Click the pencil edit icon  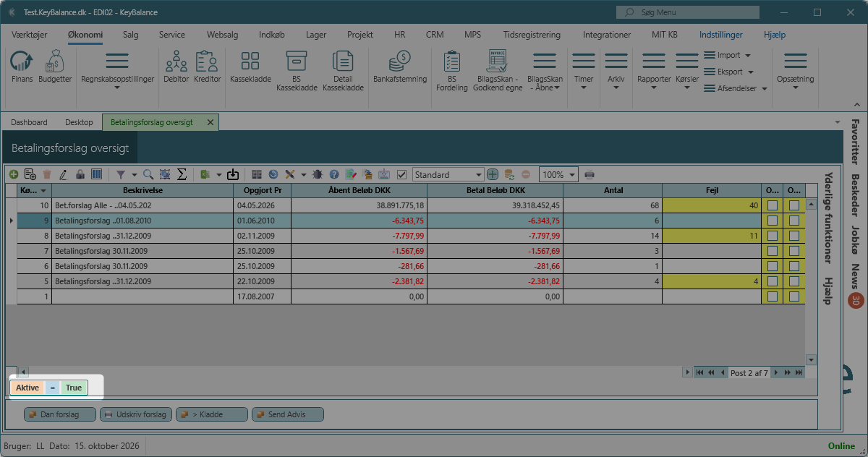(63, 174)
